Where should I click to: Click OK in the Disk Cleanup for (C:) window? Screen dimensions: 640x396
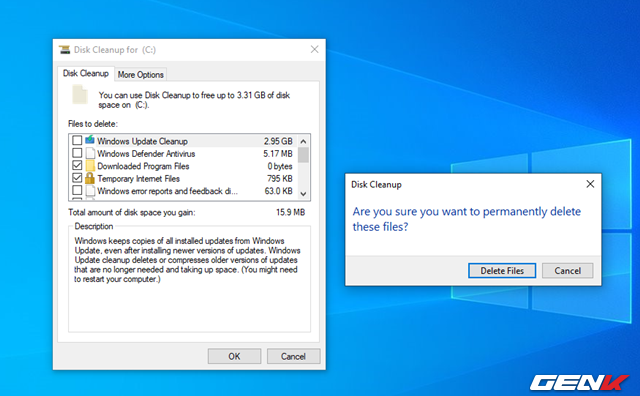(234, 356)
